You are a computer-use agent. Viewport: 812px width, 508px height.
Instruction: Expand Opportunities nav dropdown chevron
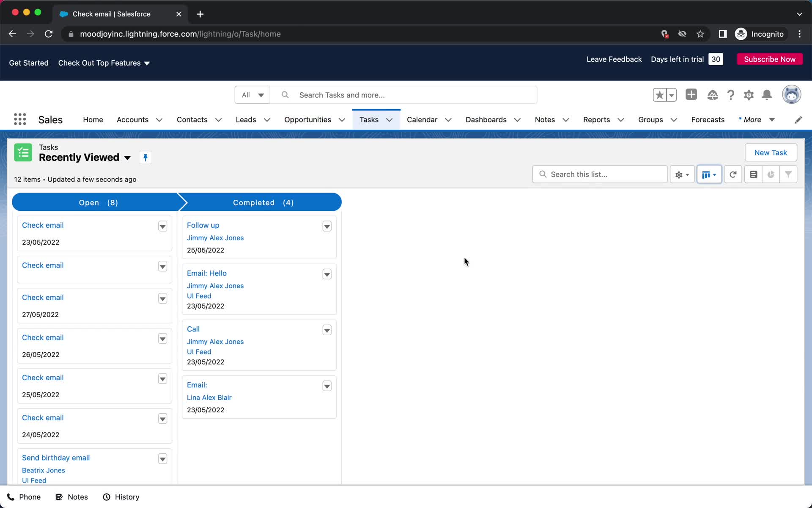(x=342, y=120)
